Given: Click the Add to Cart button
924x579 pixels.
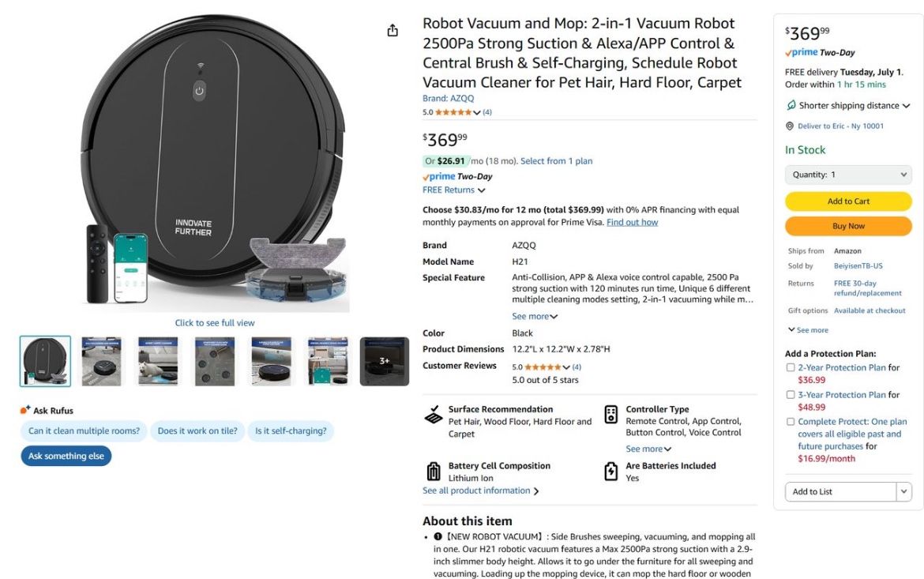Looking at the screenshot, I should pos(848,201).
